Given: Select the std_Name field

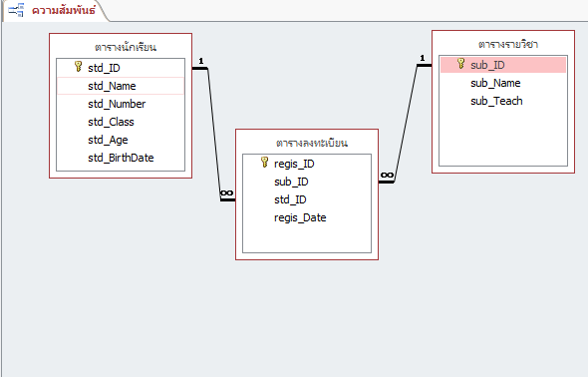Looking at the screenshot, I should pos(121,86).
